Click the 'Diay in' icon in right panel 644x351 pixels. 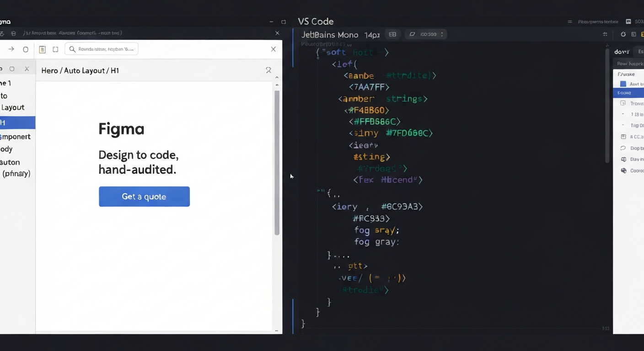(x=623, y=159)
